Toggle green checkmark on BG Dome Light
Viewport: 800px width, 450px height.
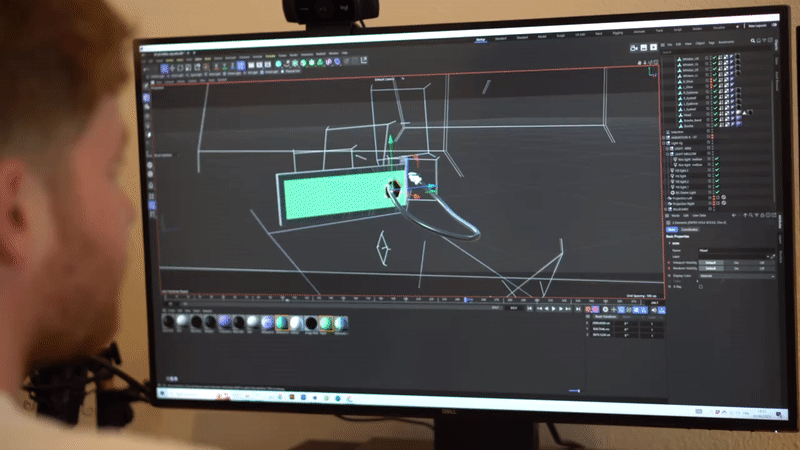(x=717, y=192)
